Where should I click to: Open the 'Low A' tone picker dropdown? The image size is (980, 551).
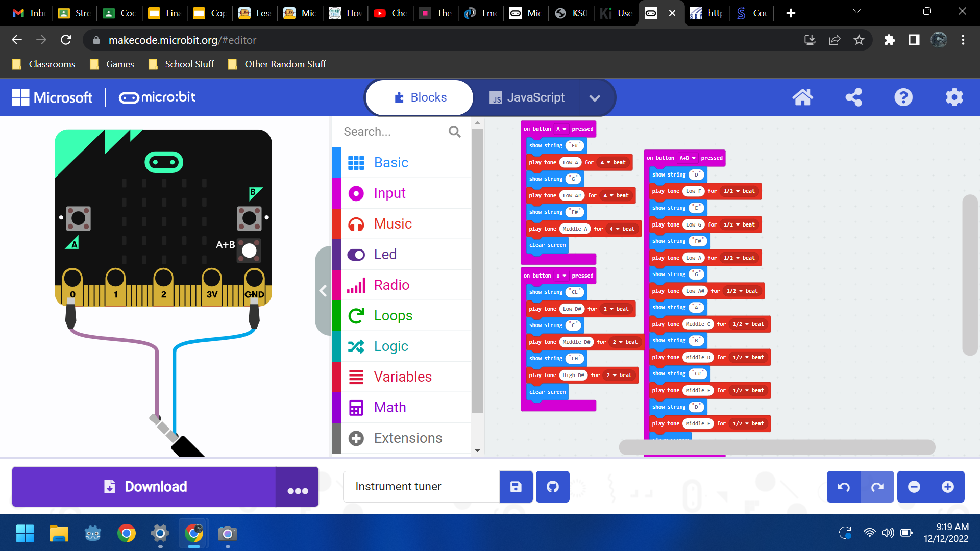coord(570,162)
